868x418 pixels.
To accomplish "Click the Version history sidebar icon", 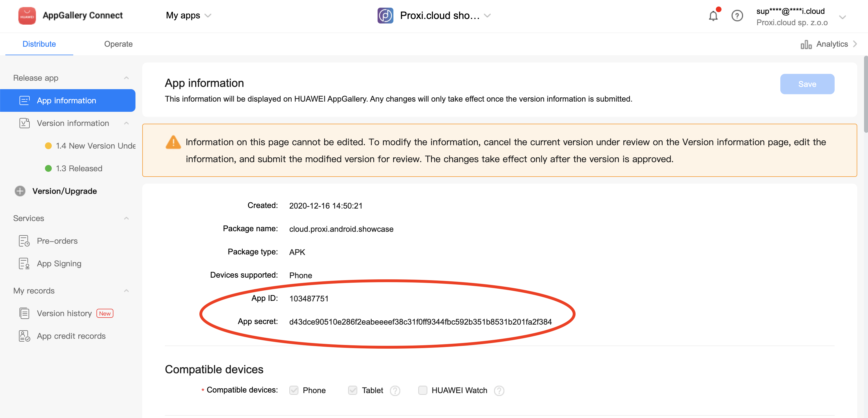I will [24, 314].
